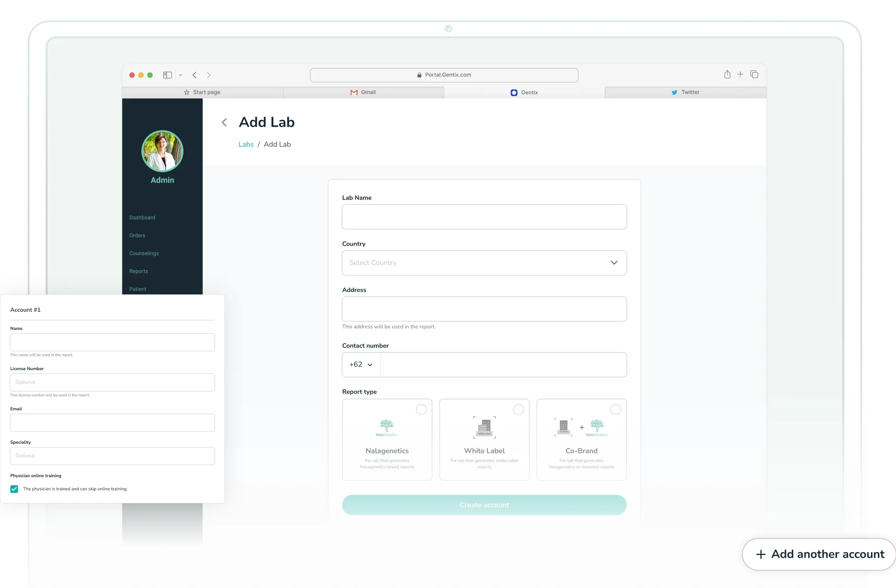Screen dimensions: 896x588
Task: Click the Patient icon in sidebar
Action: click(x=138, y=289)
